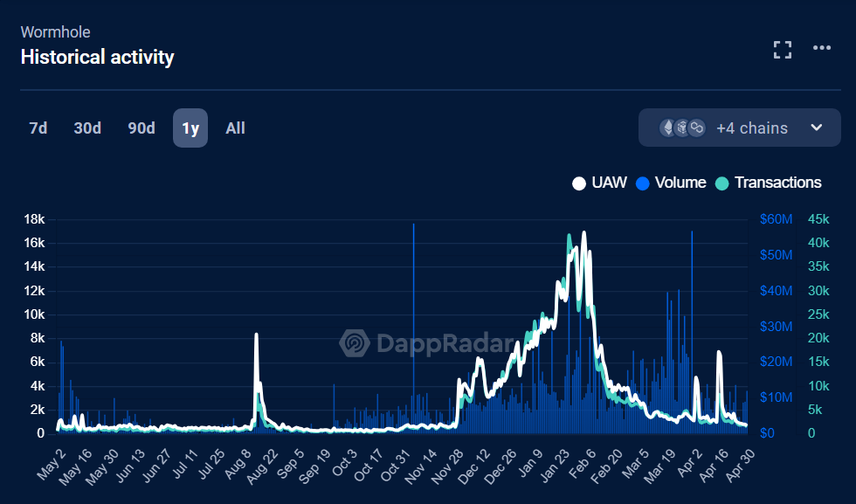The image size is (856, 504).
Task: Click the DappRadar watermark logo
Action: point(356,343)
